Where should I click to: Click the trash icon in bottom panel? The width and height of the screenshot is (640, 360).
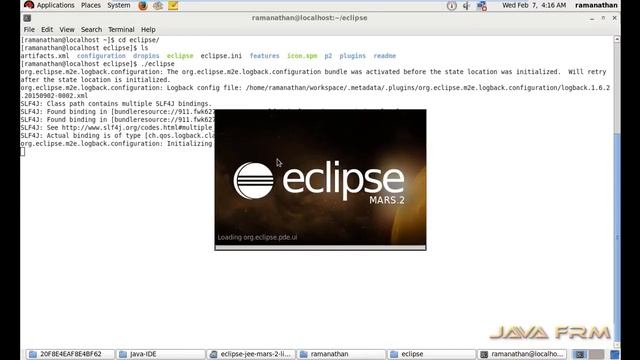[615, 354]
